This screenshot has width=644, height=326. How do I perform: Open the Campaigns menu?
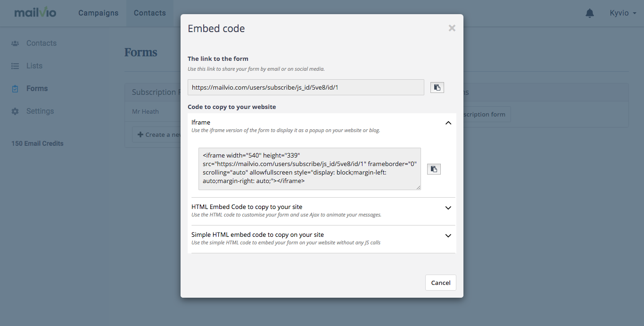99,13
